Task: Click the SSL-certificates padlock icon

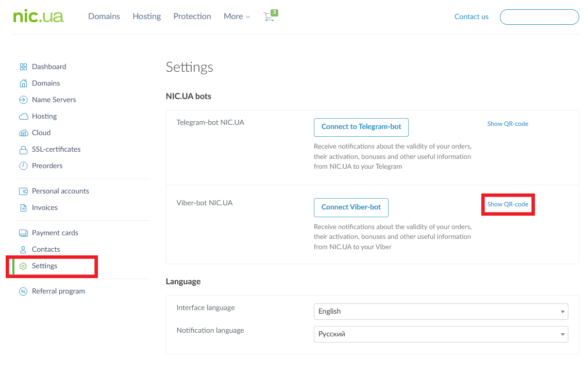Action: coord(23,150)
